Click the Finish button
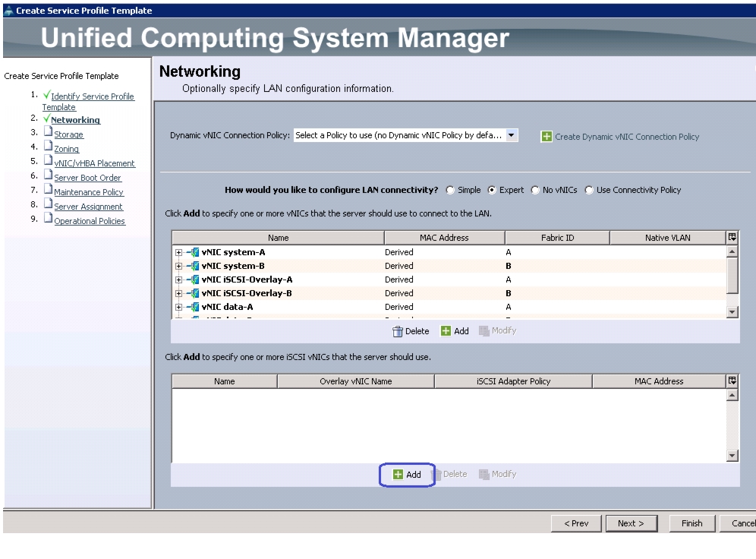The width and height of the screenshot is (756, 559). pos(692,523)
